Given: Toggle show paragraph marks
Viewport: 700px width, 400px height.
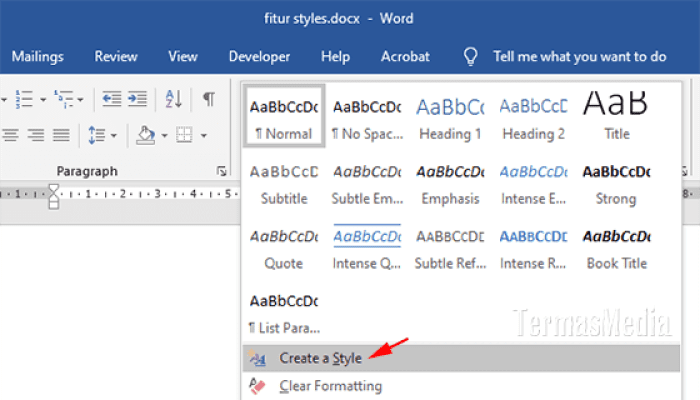Looking at the screenshot, I should pos(208,99).
